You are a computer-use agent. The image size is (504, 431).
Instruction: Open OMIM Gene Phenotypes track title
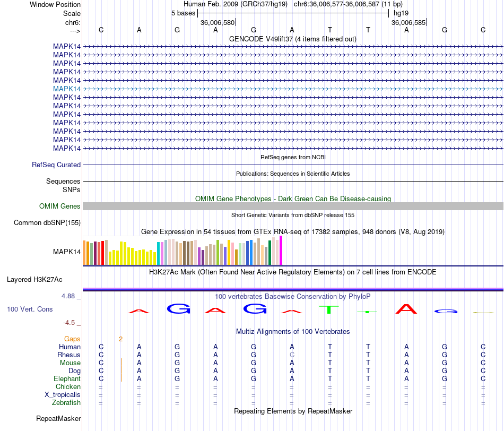pos(293,199)
